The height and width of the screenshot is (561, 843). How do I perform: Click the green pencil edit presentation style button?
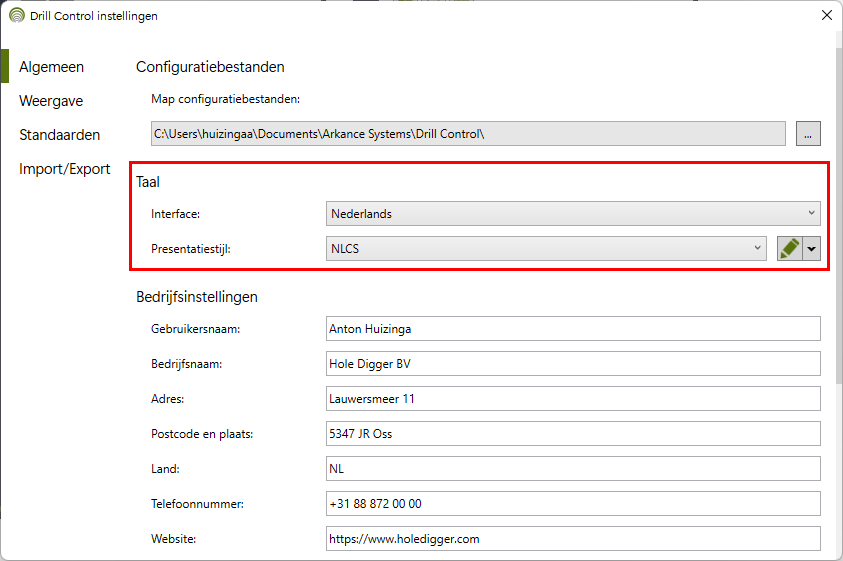click(x=790, y=248)
